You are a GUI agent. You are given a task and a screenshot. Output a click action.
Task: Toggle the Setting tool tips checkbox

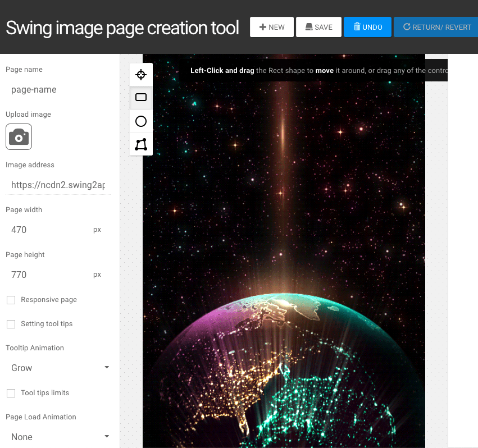pyautogui.click(x=11, y=324)
